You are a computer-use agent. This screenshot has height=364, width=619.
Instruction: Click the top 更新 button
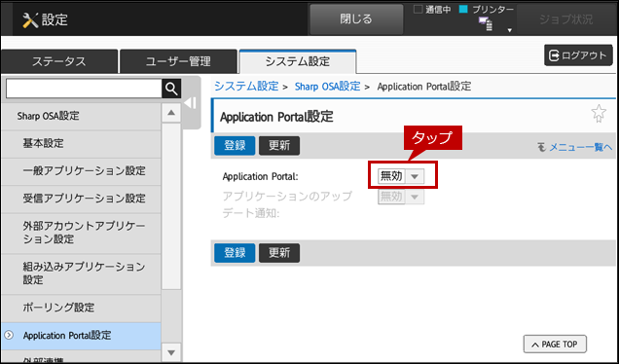tap(279, 145)
